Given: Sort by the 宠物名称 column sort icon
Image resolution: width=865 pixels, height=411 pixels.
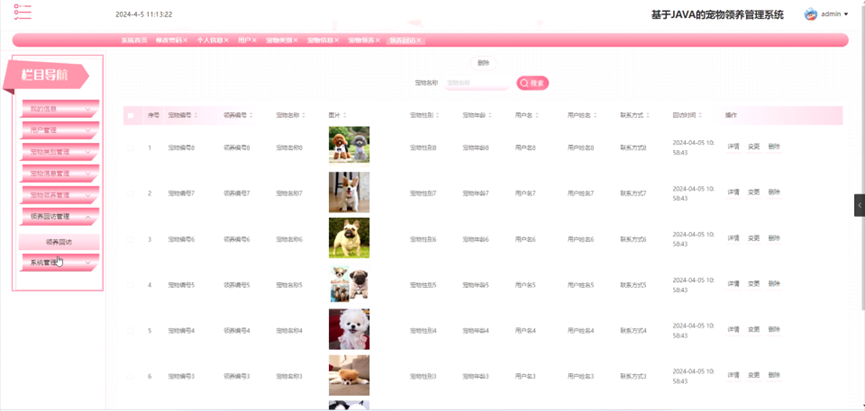Looking at the screenshot, I should tap(304, 115).
